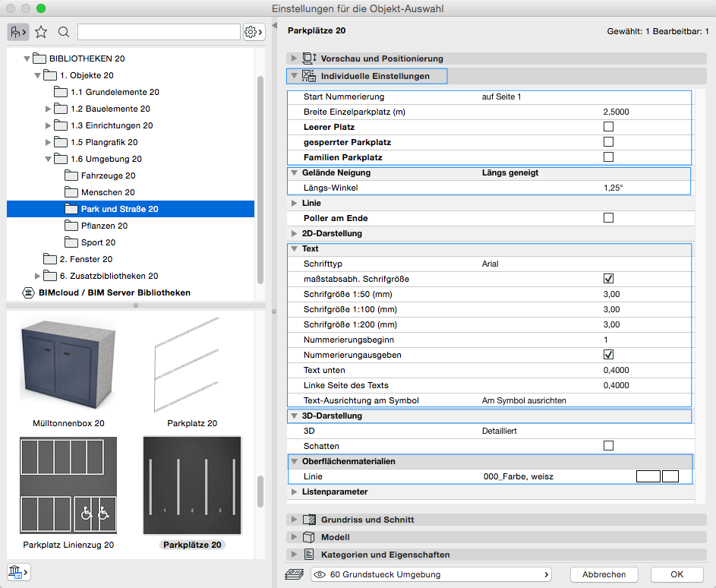Image resolution: width=716 pixels, height=588 pixels.
Task: Click the magnifier search icon
Action: pyautogui.click(x=64, y=32)
